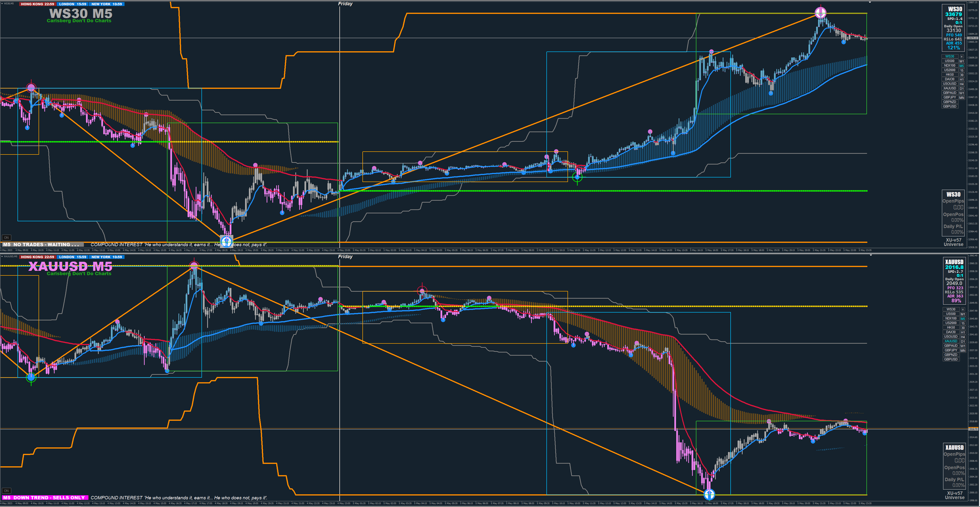Click the green crosshair circle on WS30 chart
The height and width of the screenshot is (507, 980).
click(577, 177)
